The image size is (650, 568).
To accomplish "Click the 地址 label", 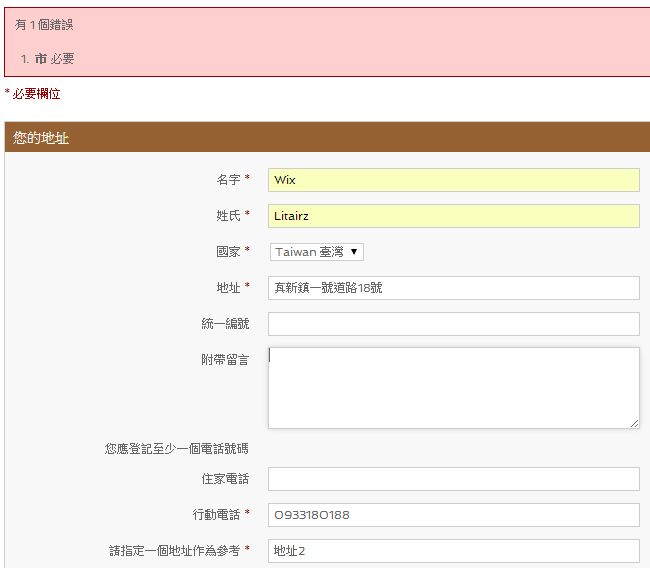I will [x=228, y=287].
